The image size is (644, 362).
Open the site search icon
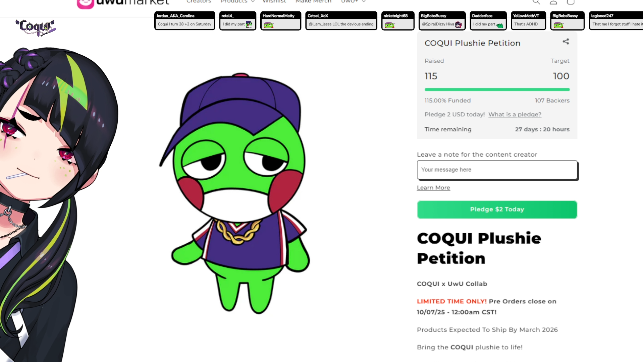tap(536, 2)
